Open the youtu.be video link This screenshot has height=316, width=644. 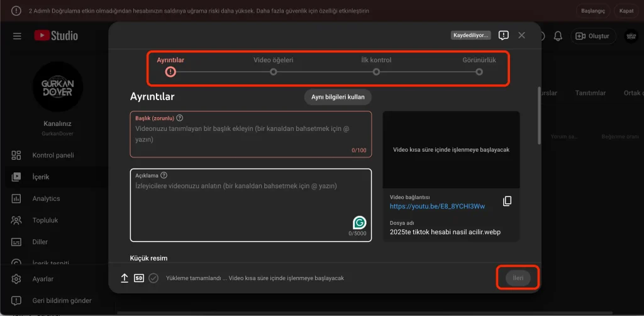pos(438,206)
